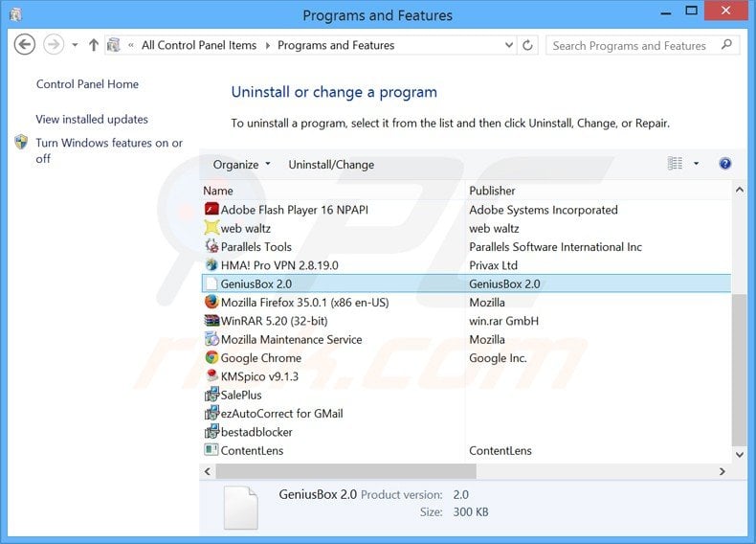Viewport: 756px width, 544px height.
Task: Click the Parallels Tools icon
Action: click(x=211, y=246)
